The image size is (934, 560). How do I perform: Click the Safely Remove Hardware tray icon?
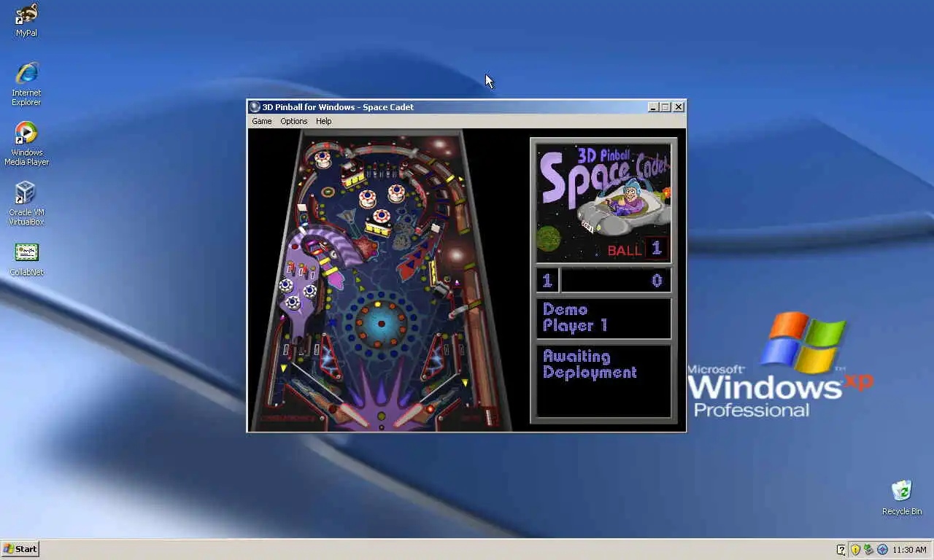point(868,550)
